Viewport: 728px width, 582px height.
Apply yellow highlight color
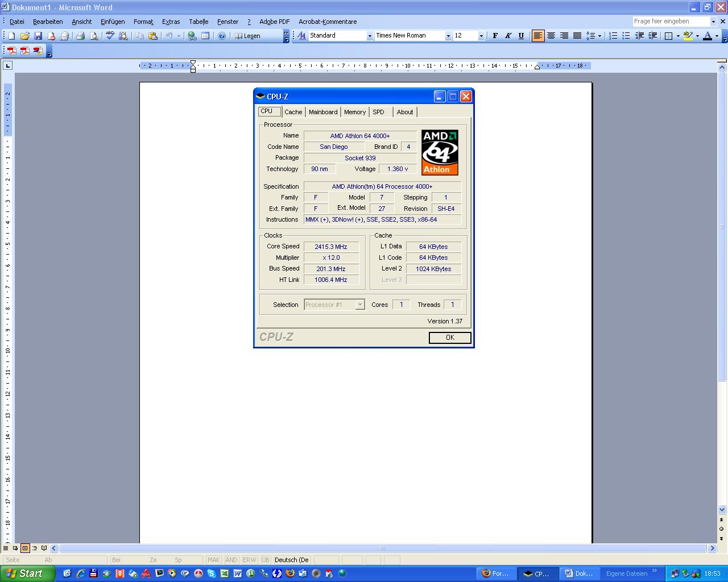pos(688,36)
